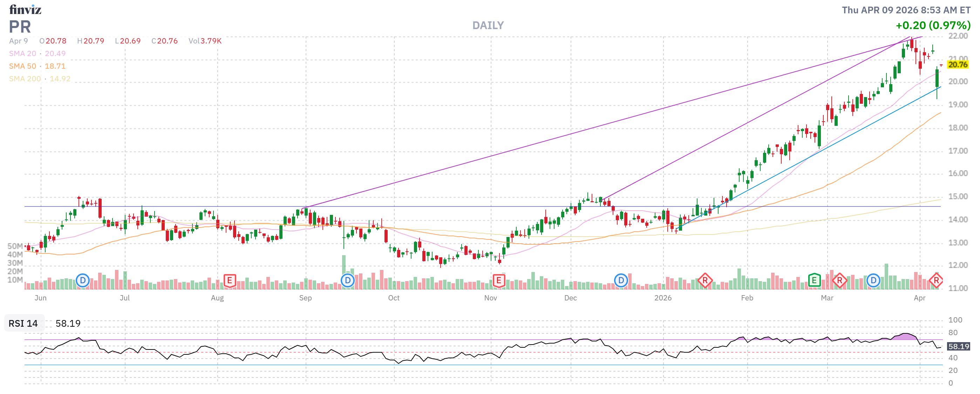Click the mid-June dividend D marker
This screenshot has height=394, width=980.
tap(83, 281)
